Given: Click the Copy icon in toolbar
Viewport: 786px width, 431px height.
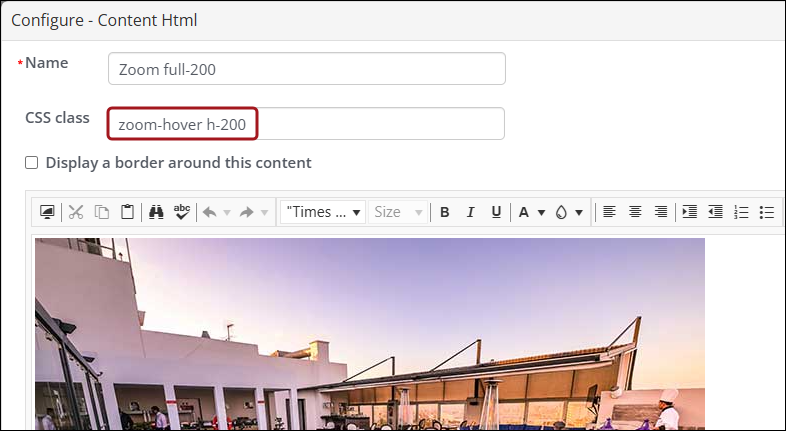Looking at the screenshot, I should click(x=102, y=212).
